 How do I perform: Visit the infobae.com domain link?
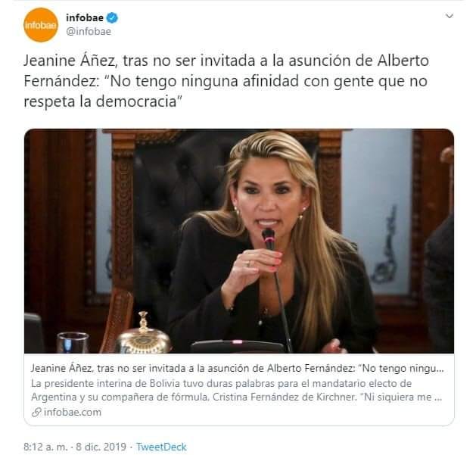point(72,412)
